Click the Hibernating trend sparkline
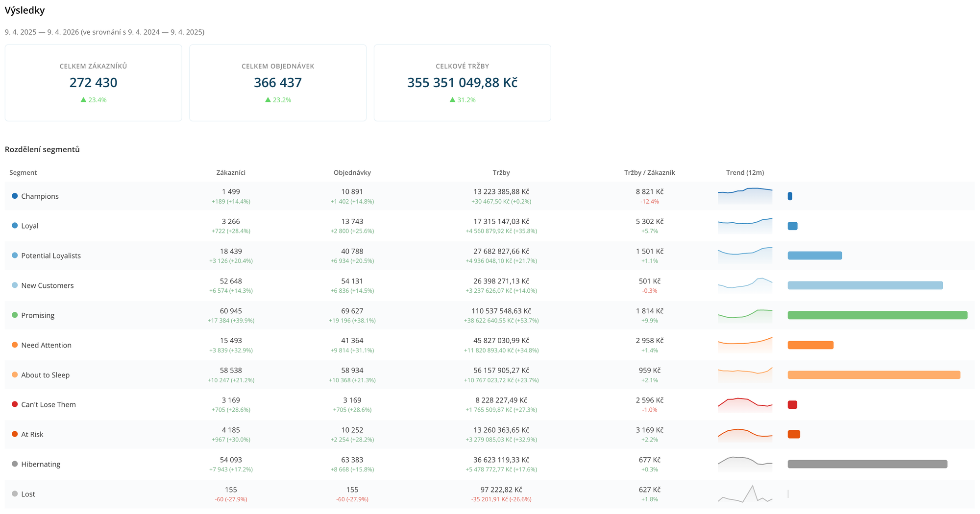 pos(745,464)
